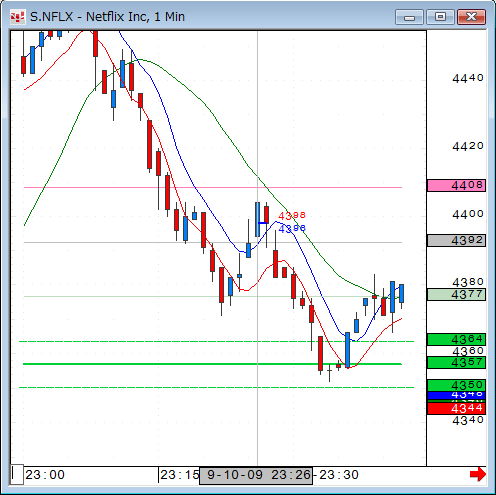Viewport: 496px width, 495px height.
Task: Click the green 4357 price label
Action: point(456,362)
